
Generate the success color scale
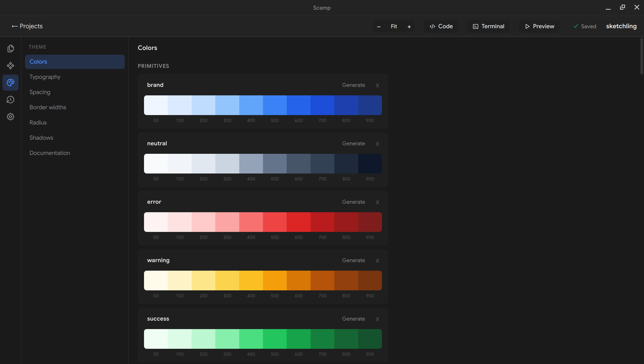353,319
